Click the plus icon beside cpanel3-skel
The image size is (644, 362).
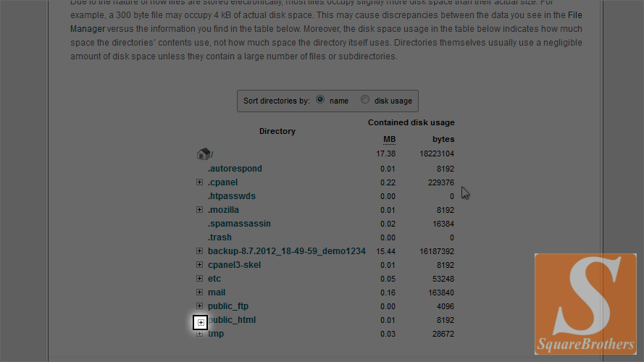pos(199,265)
